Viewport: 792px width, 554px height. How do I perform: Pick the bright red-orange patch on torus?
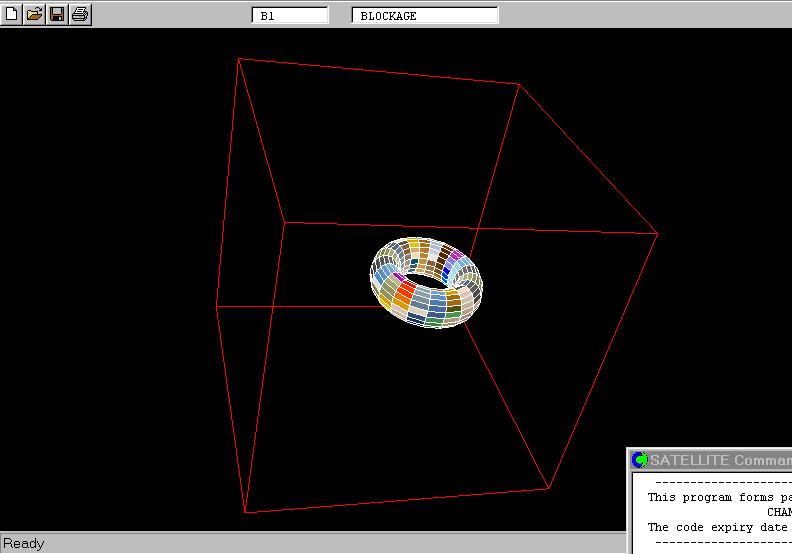405,292
